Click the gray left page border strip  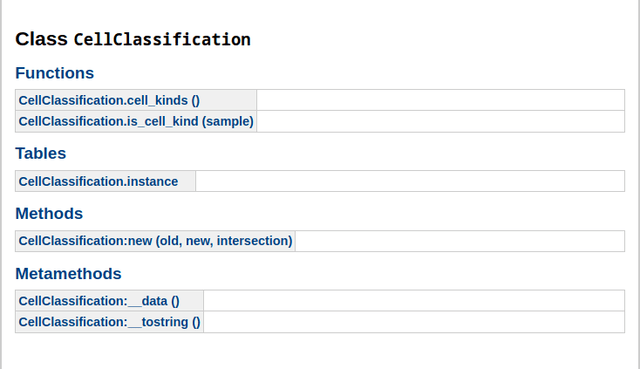click(1, 184)
